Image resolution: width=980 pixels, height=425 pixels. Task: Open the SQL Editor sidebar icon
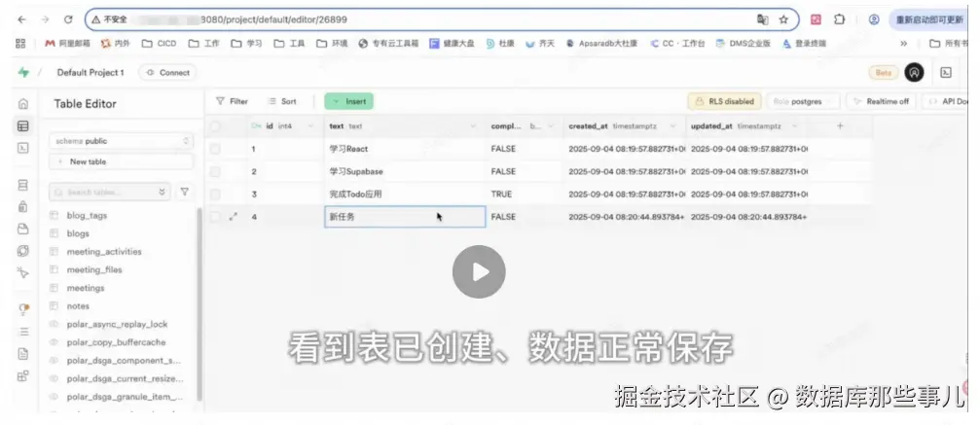click(23, 148)
